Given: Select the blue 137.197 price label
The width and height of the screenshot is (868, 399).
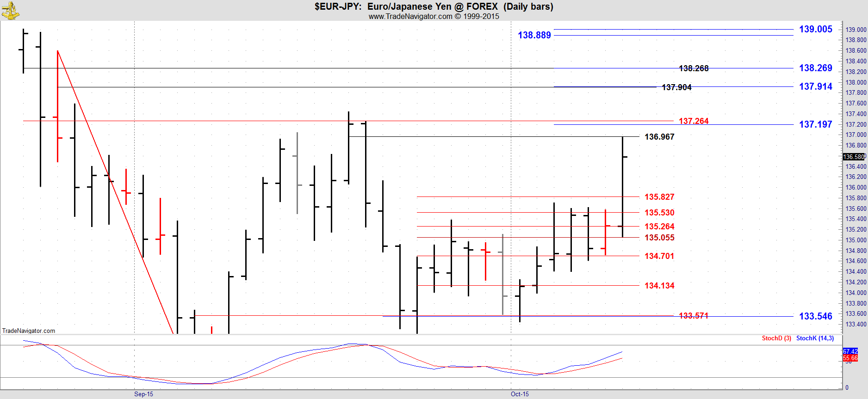Looking at the screenshot, I should [x=815, y=124].
